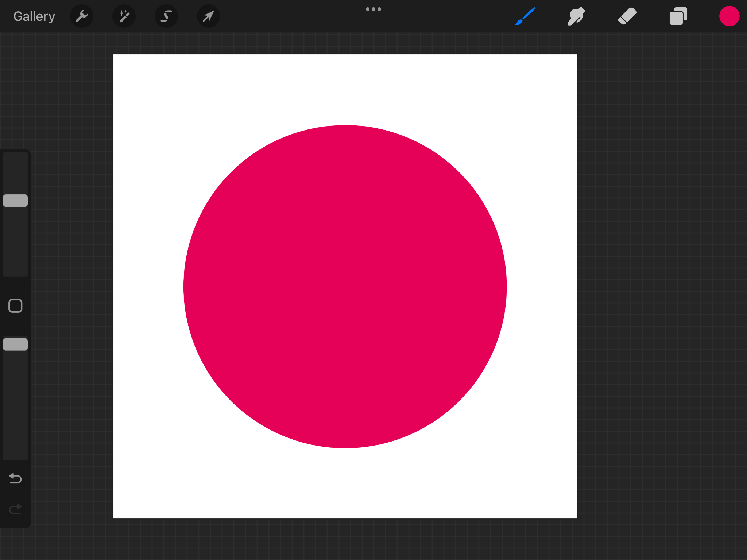Select the Smudge tool
This screenshot has width=747, height=560.
(576, 16)
